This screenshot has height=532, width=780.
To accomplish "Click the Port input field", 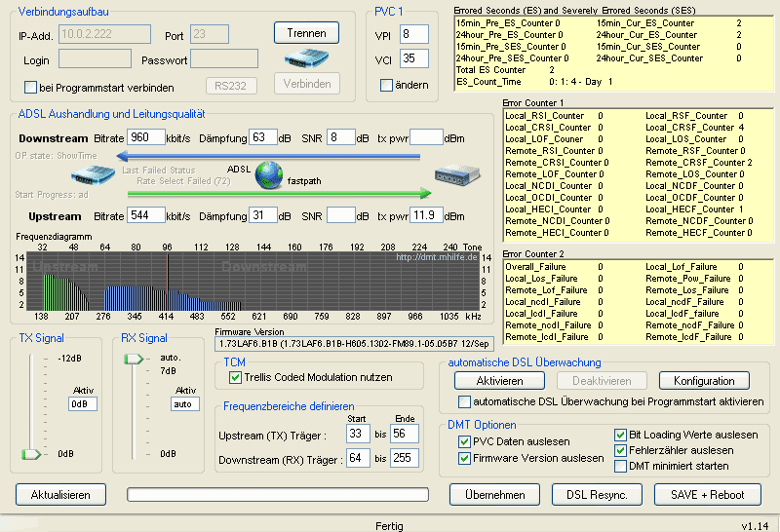I will (x=210, y=34).
